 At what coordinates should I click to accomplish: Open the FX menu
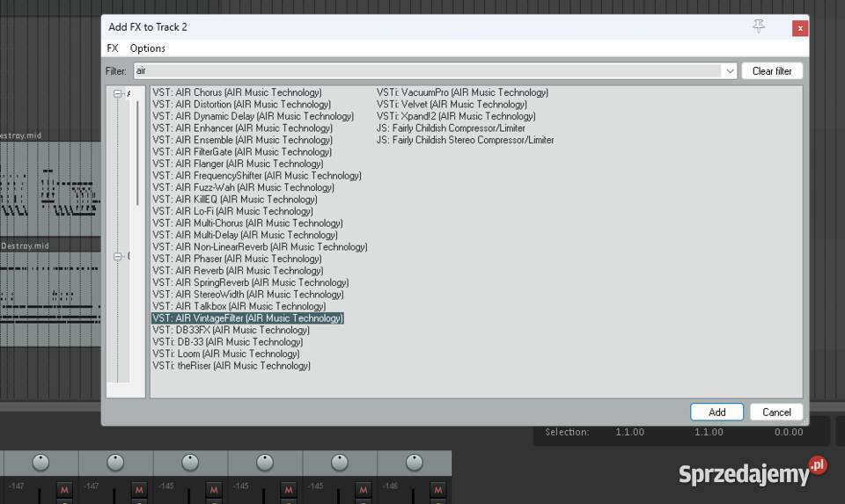(x=112, y=47)
